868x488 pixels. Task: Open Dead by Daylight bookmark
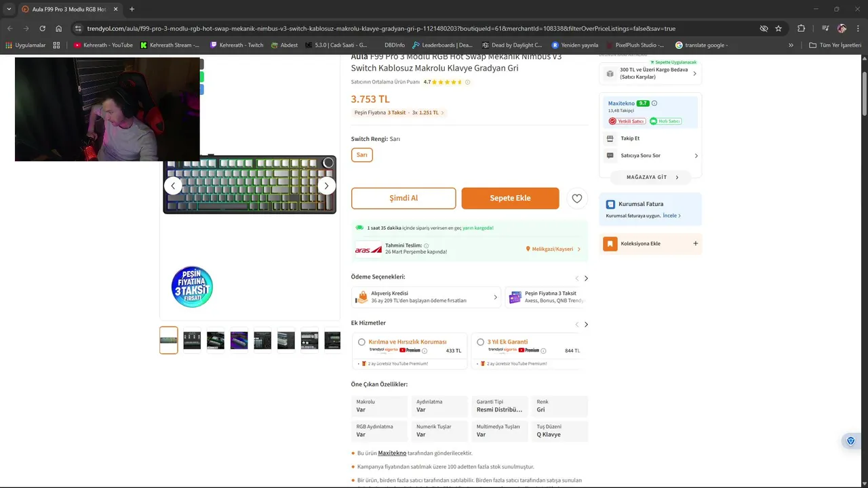pyautogui.click(x=511, y=45)
